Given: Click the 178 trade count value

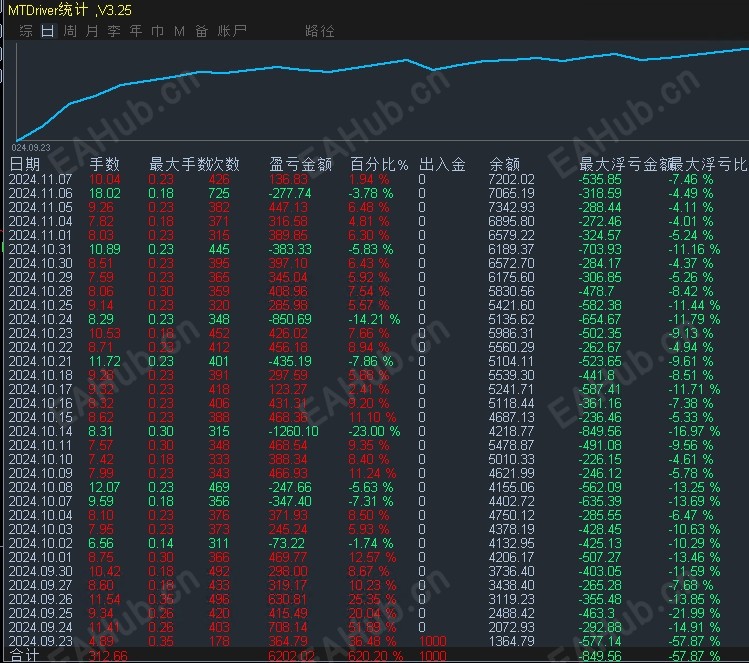Looking at the screenshot, I should pos(219,641).
